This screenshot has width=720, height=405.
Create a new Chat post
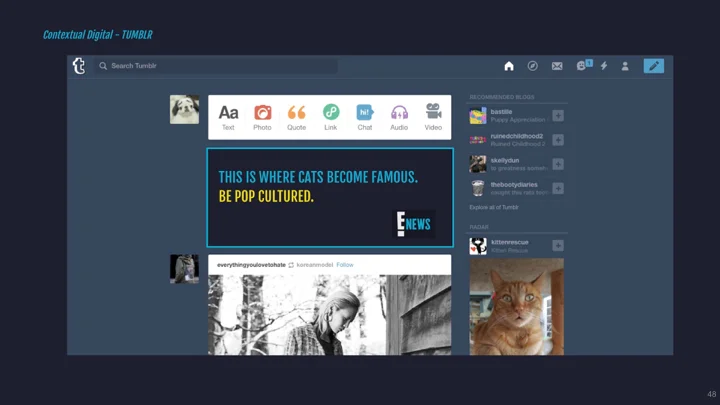[365, 118]
